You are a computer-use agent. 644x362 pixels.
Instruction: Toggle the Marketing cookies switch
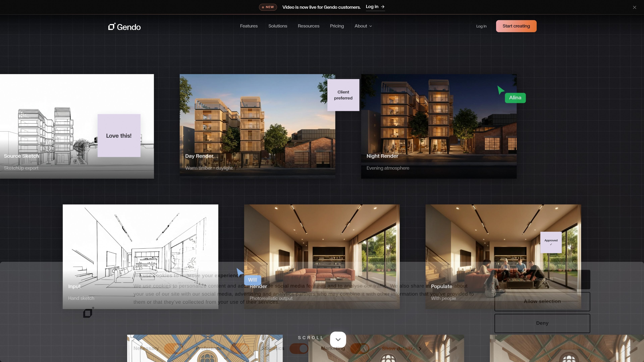point(360,348)
